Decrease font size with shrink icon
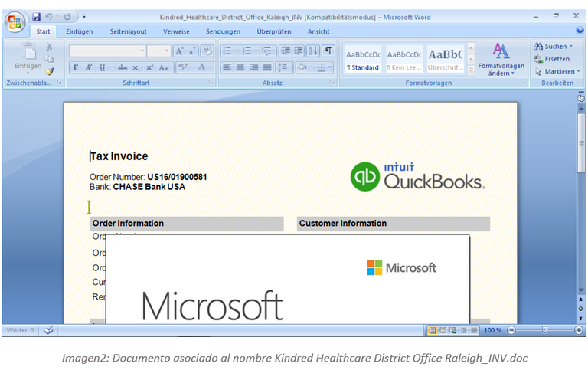Image resolution: width=588 pixels, height=370 pixels. coord(191,51)
